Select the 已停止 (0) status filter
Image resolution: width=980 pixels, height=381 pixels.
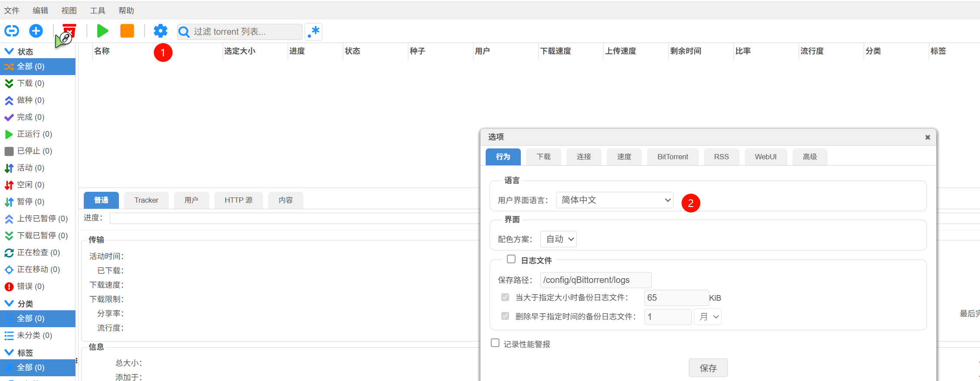pyautogui.click(x=38, y=151)
